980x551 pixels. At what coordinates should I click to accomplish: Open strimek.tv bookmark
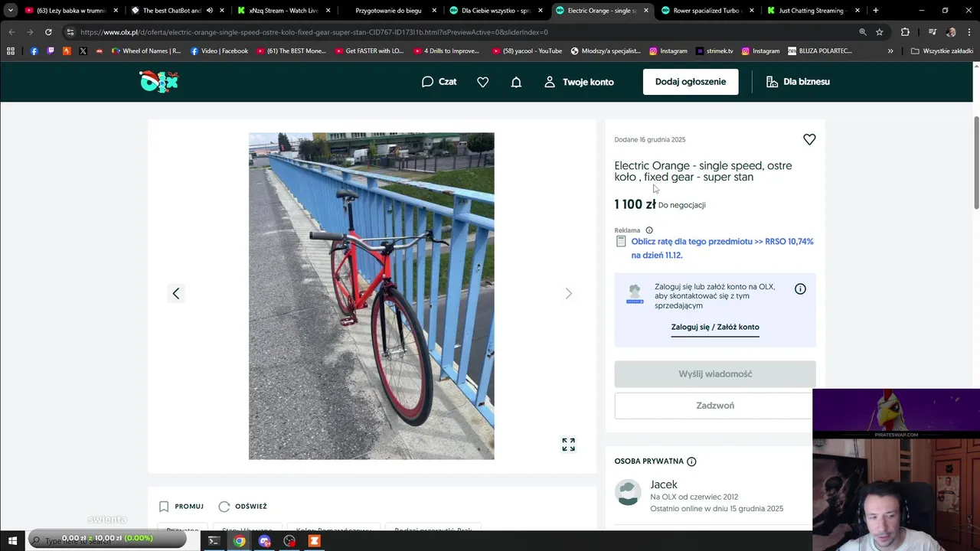[715, 51]
